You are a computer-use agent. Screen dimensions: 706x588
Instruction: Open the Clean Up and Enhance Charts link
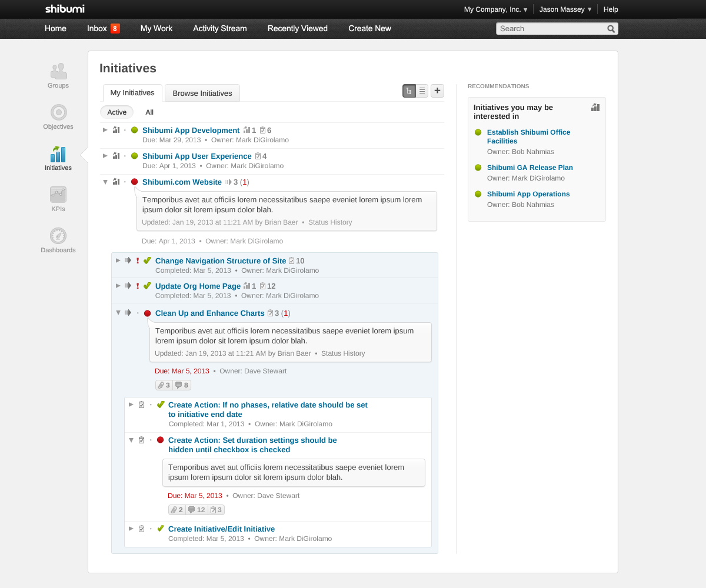click(x=210, y=313)
